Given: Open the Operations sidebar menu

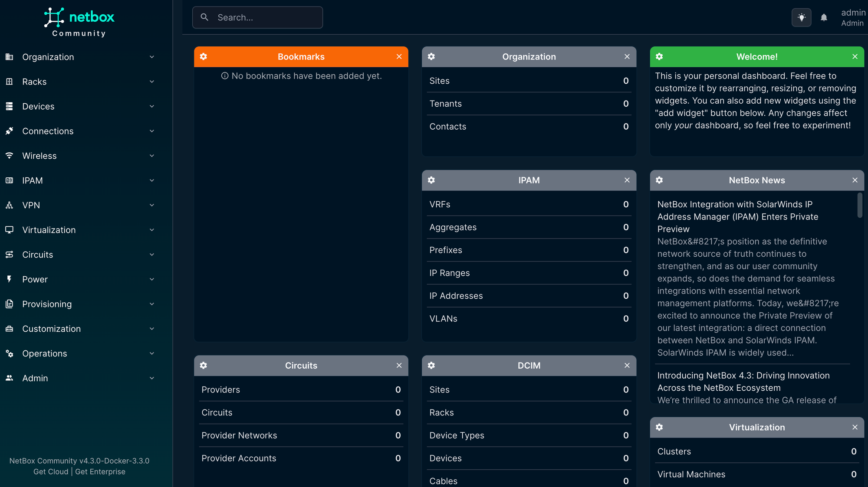Looking at the screenshot, I should tap(80, 353).
